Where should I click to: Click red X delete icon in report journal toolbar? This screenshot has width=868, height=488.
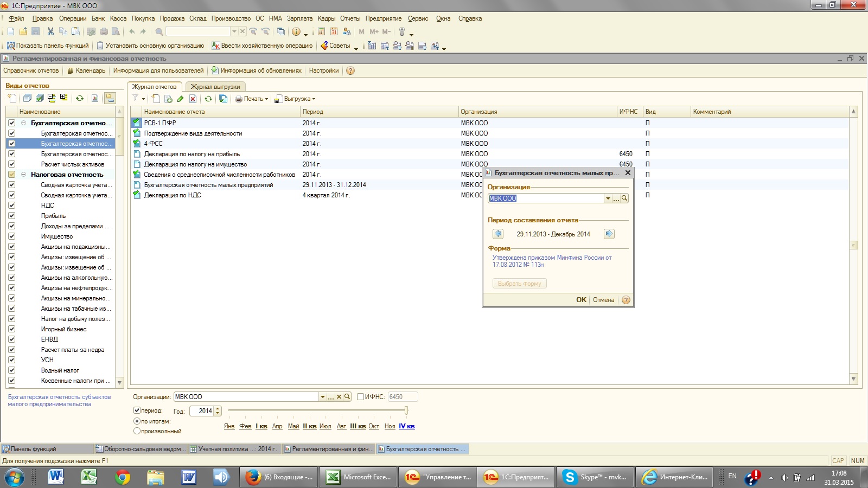[193, 99]
